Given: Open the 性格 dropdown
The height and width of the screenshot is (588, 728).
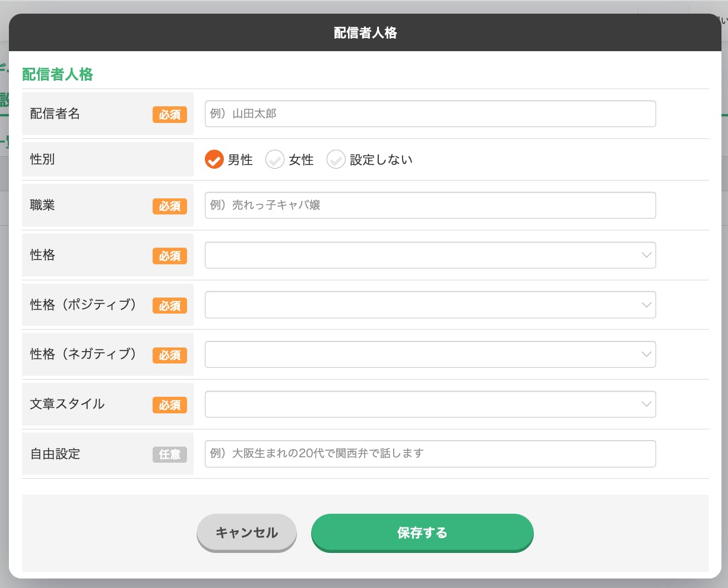Looking at the screenshot, I should (x=430, y=255).
